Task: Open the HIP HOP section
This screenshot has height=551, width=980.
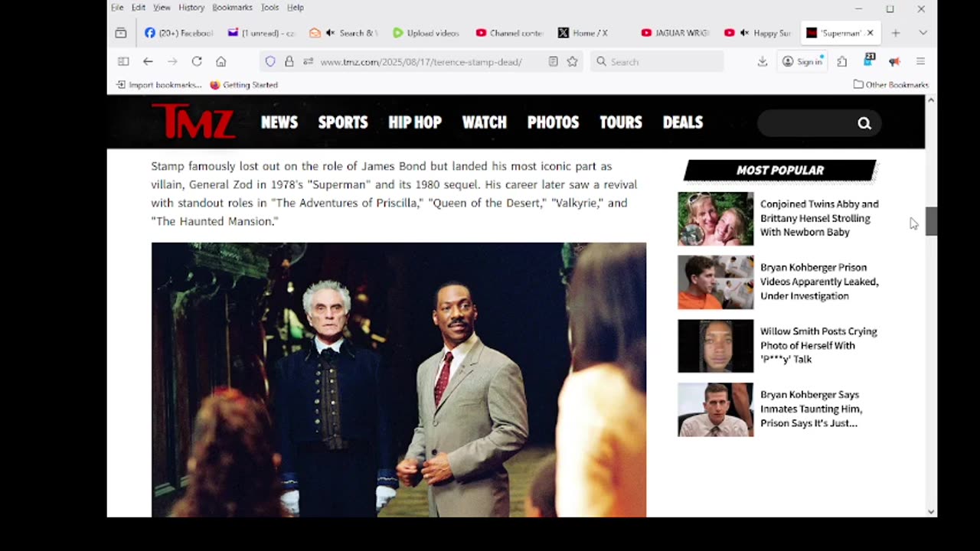Action: [x=415, y=122]
